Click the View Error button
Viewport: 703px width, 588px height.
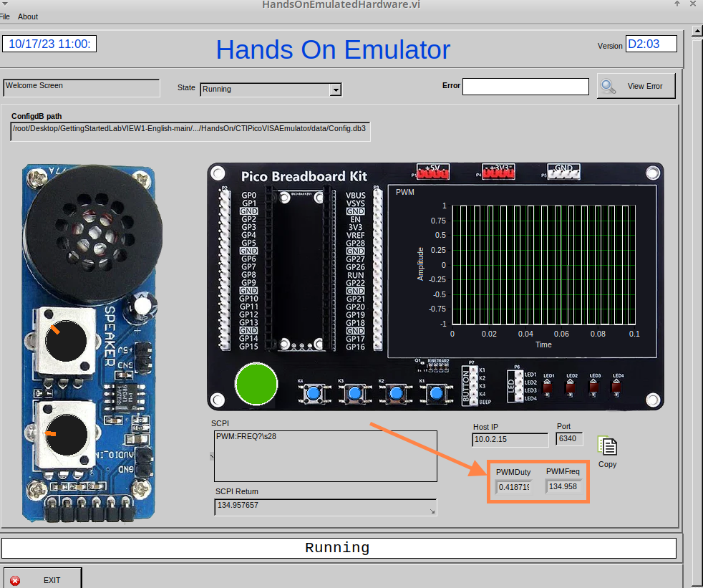(636, 86)
